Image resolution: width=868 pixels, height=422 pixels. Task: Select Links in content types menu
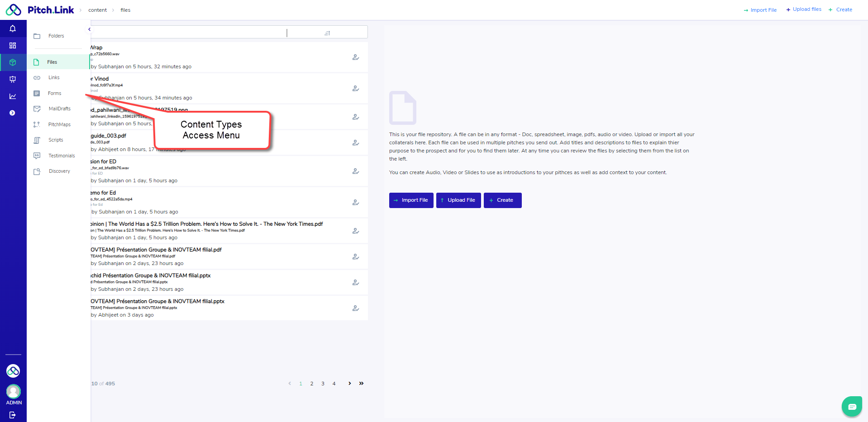(x=54, y=78)
